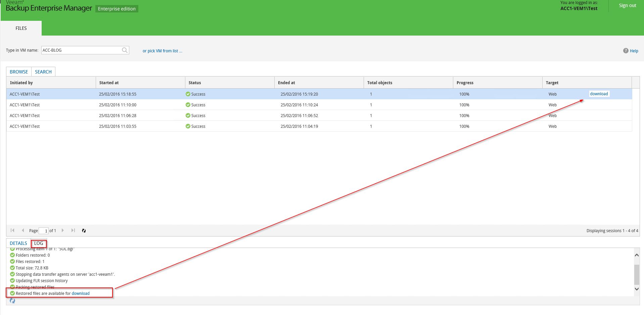This screenshot has width=644, height=315.
Task: Open the LOG tab
Action: 39,243
